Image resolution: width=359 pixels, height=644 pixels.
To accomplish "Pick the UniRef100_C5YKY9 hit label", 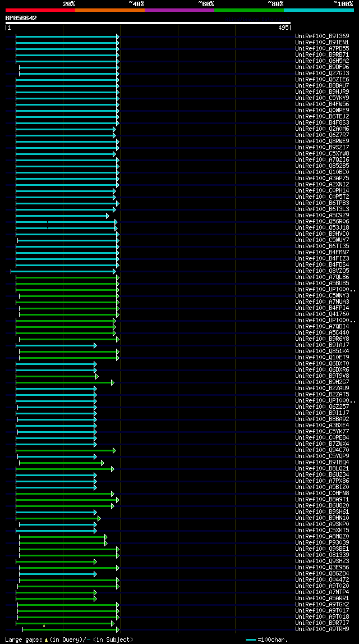I will pyautogui.click(x=322, y=98).
